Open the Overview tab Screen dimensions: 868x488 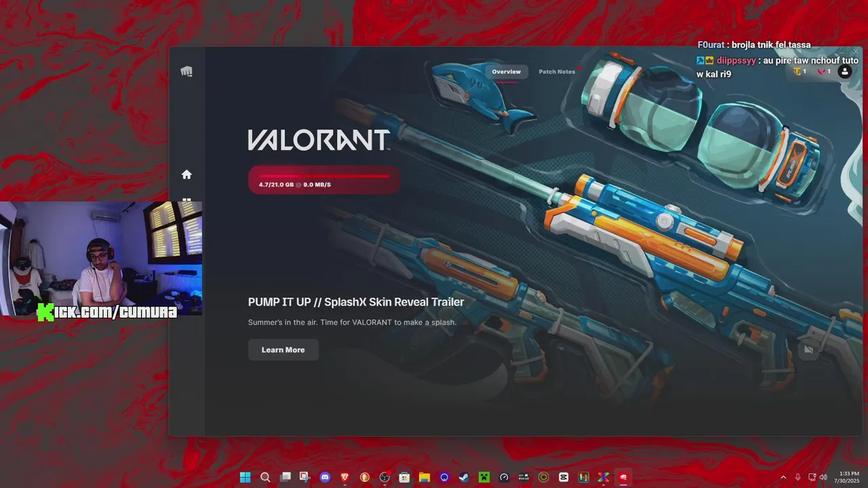click(507, 72)
